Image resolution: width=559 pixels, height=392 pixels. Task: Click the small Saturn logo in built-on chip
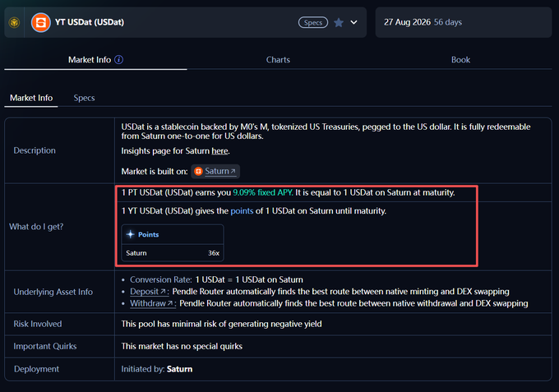coord(198,172)
